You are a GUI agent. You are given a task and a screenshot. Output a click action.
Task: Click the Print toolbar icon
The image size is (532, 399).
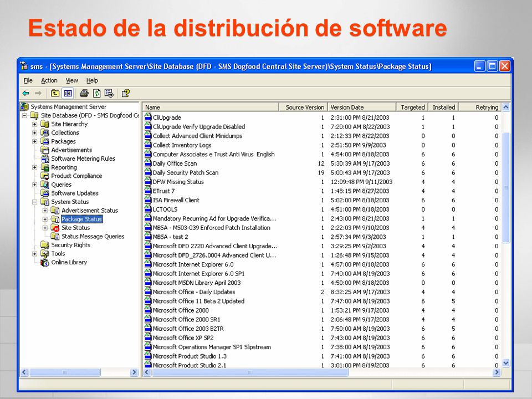pos(84,93)
